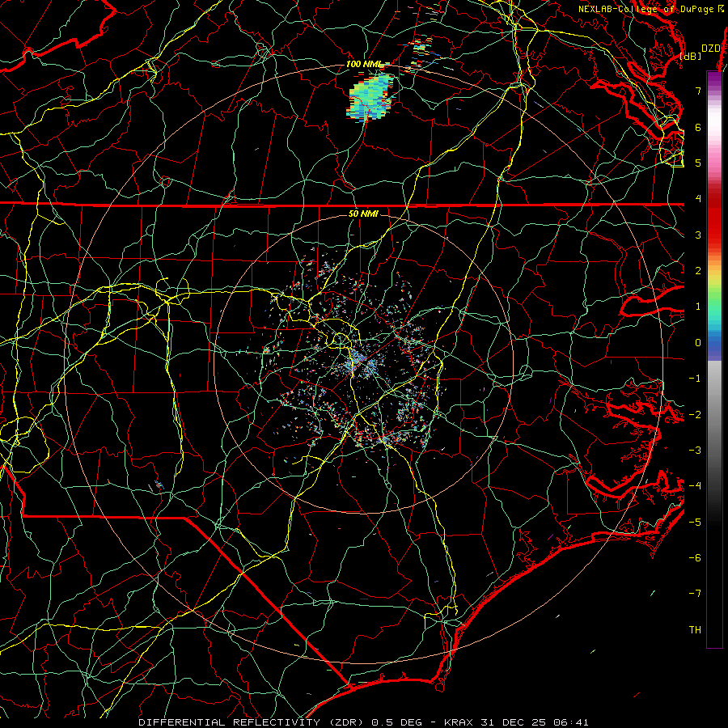Click the 6 tick label on the scale
This screenshot has height=728, width=728.
click(698, 127)
